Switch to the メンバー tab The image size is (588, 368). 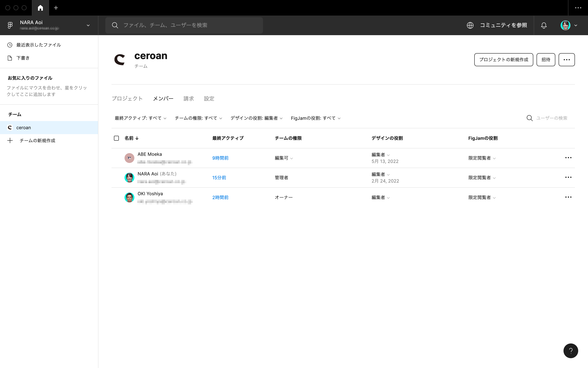coord(163,99)
